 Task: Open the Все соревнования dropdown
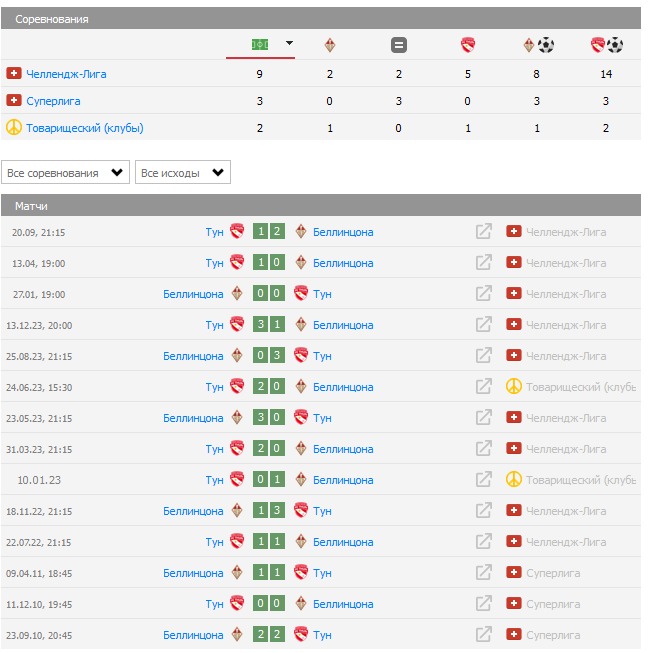(66, 173)
